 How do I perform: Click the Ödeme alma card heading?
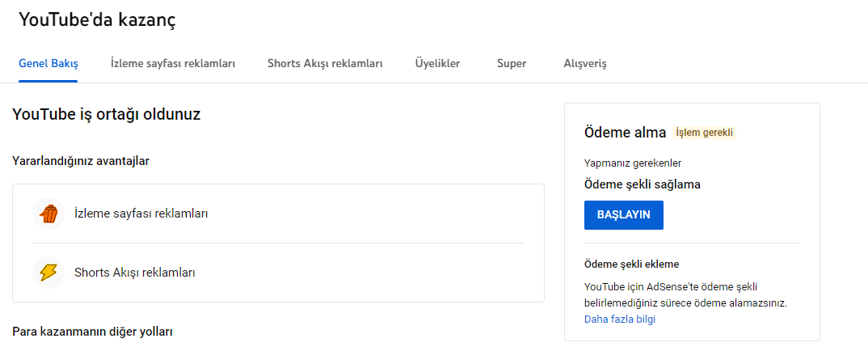[x=625, y=133]
